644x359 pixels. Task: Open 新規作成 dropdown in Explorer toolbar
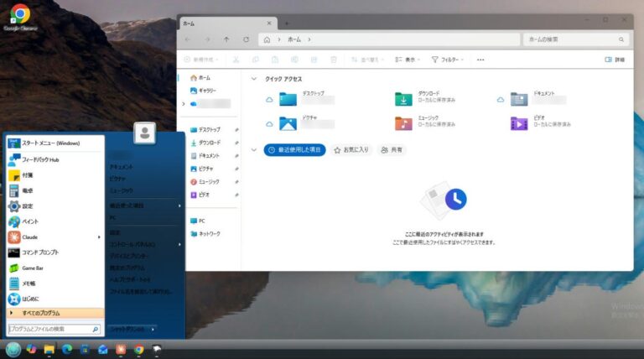(x=201, y=60)
